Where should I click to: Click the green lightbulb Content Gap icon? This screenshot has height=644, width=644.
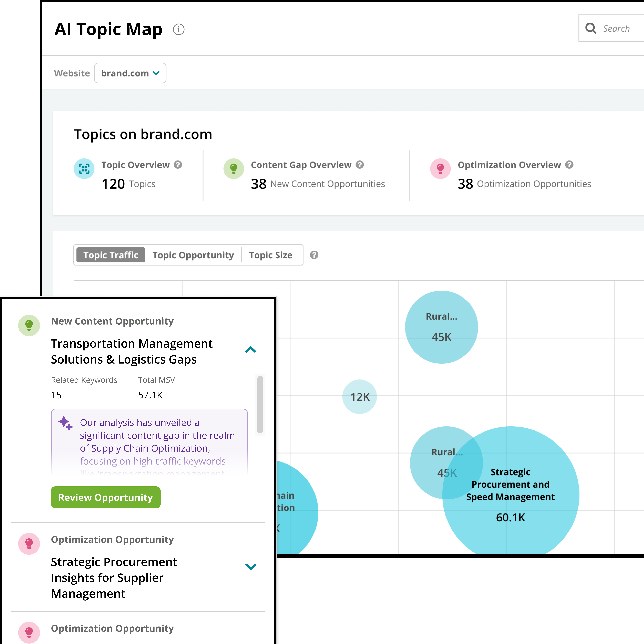pyautogui.click(x=234, y=169)
